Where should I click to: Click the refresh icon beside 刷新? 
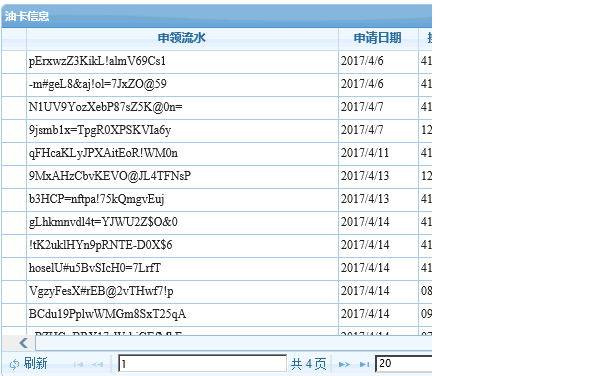pyautogui.click(x=14, y=365)
